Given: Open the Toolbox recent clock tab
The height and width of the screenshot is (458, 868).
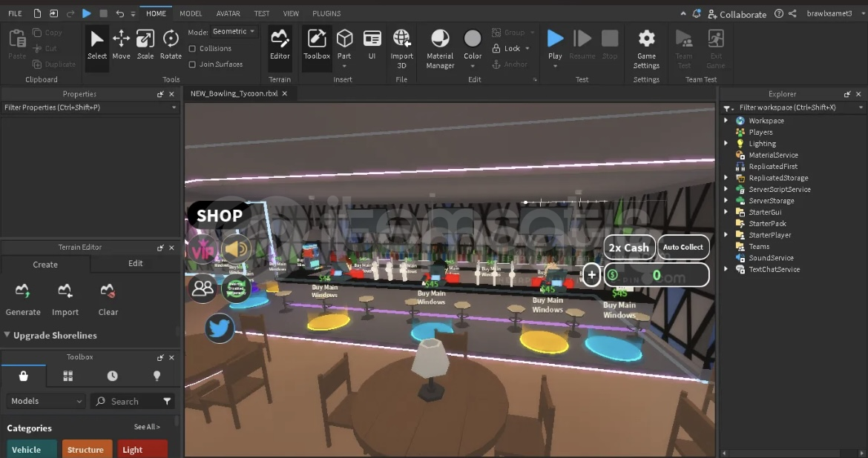Looking at the screenshot, I should [112, 376].
